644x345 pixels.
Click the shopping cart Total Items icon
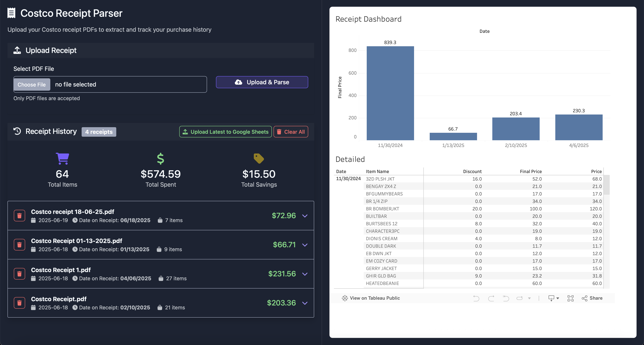(62, 159)
